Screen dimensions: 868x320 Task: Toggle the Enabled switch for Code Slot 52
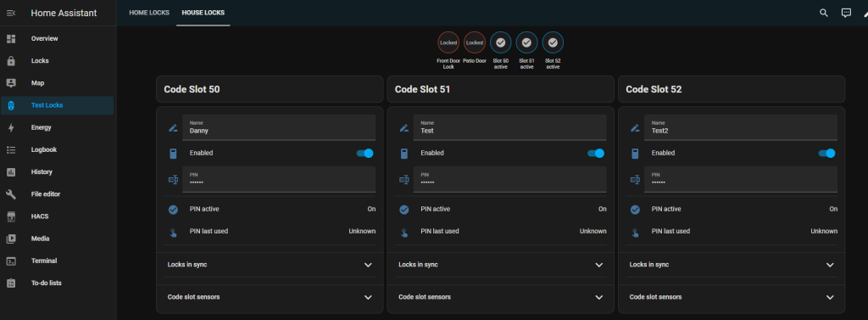(x=827, y=153)
